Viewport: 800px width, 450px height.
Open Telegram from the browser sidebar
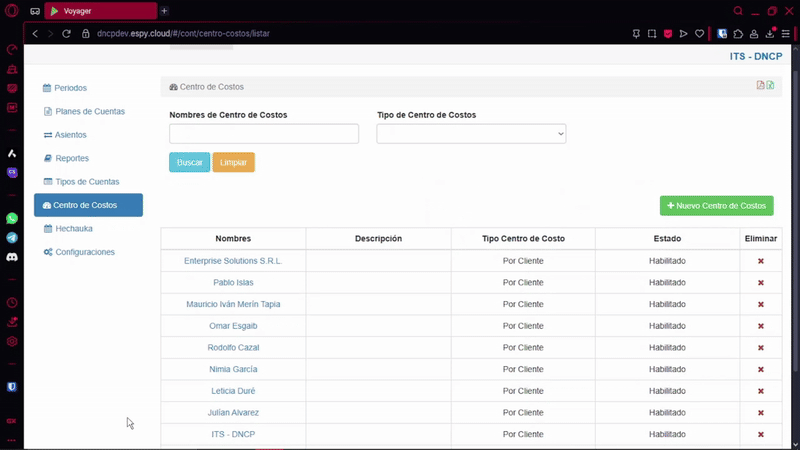tap(12, 238)
